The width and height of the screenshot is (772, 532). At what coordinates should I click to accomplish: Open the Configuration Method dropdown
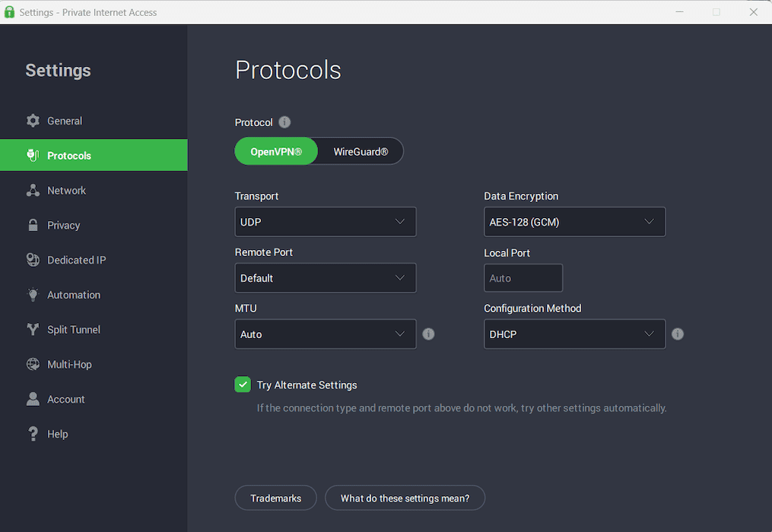[574, 334]
